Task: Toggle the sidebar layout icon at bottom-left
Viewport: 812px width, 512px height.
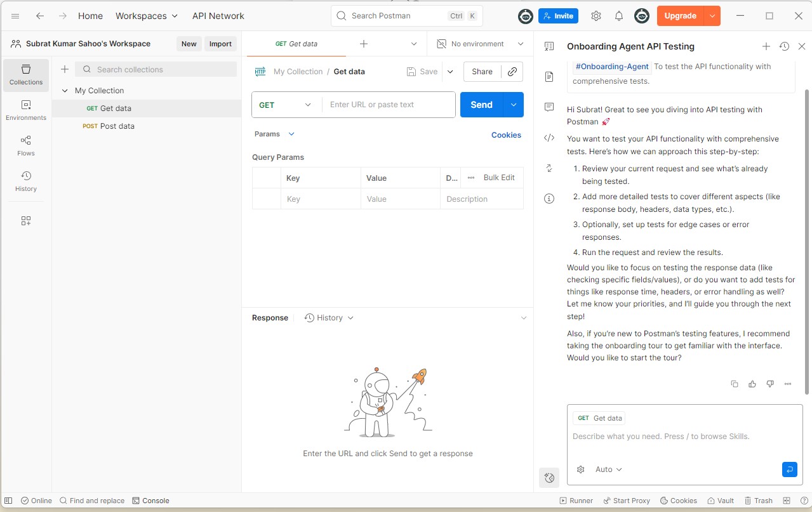Action: 9,501
